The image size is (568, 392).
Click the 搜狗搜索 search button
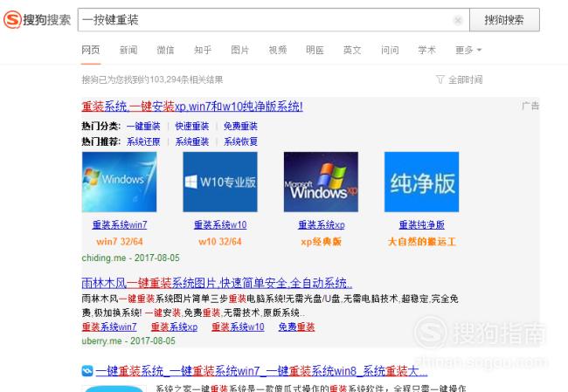pyautogui.click(x=504, y=19)
